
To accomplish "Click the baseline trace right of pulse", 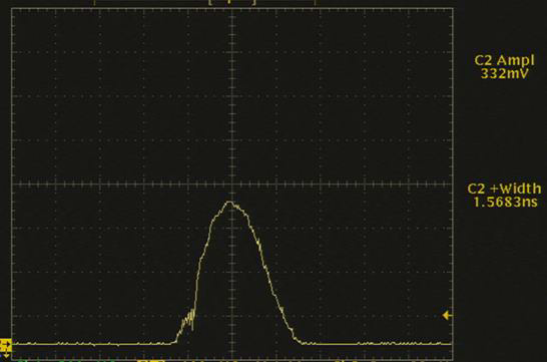I will [377, 344].
